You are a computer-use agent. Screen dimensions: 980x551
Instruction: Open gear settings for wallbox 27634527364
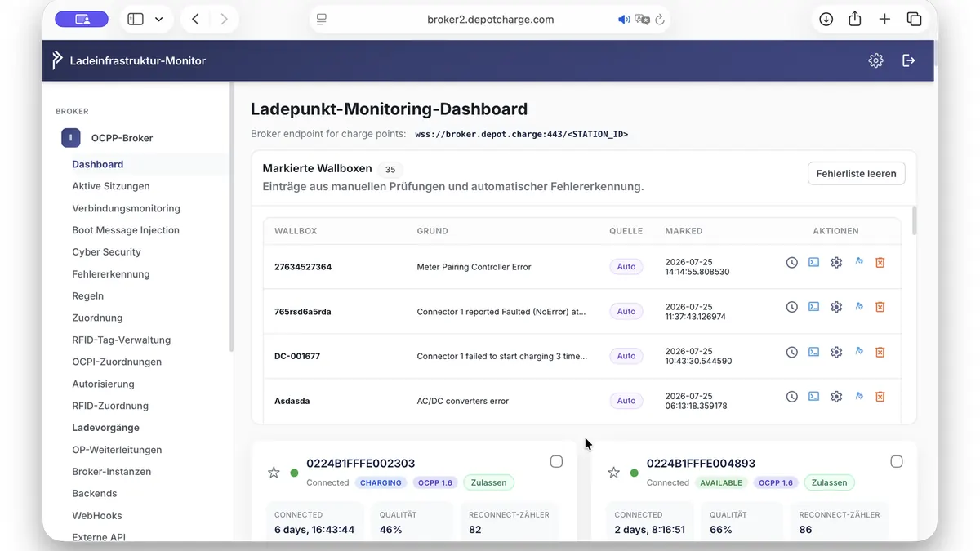coord(836,263)
